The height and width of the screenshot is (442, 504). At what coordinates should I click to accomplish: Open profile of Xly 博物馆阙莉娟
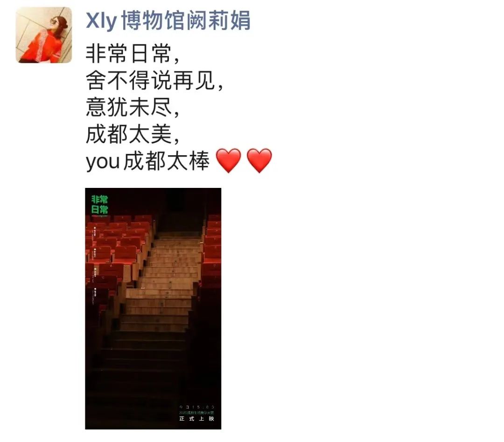coord(168,20)
